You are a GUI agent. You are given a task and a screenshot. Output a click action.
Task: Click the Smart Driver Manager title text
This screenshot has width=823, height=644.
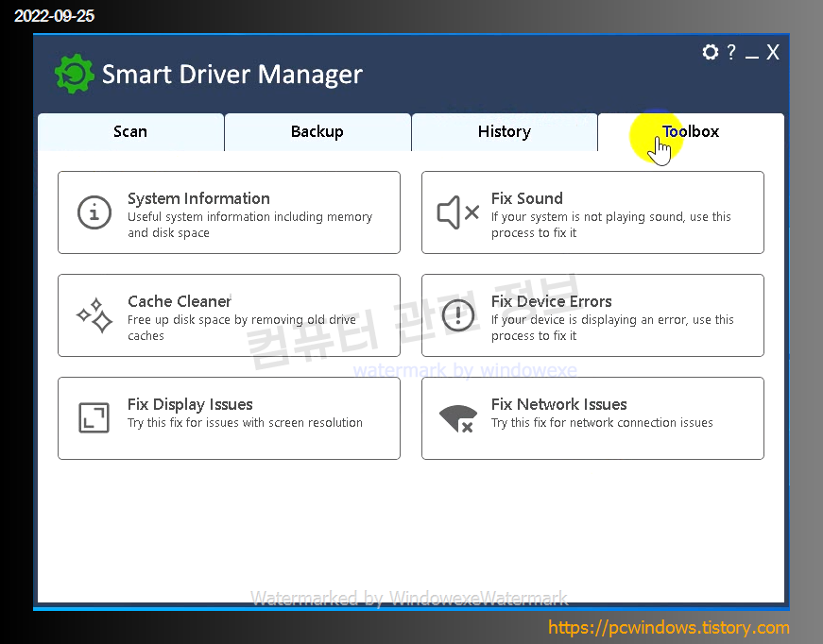point(232,75)
